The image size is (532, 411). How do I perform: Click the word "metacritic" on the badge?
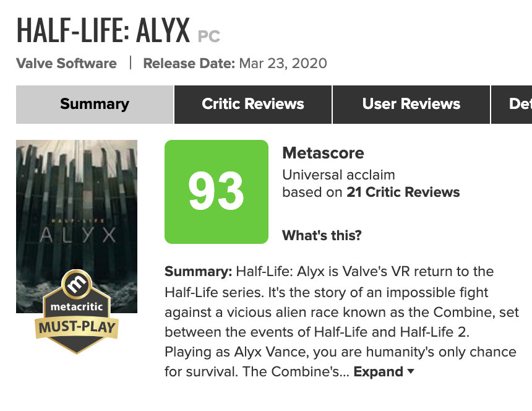77,306
